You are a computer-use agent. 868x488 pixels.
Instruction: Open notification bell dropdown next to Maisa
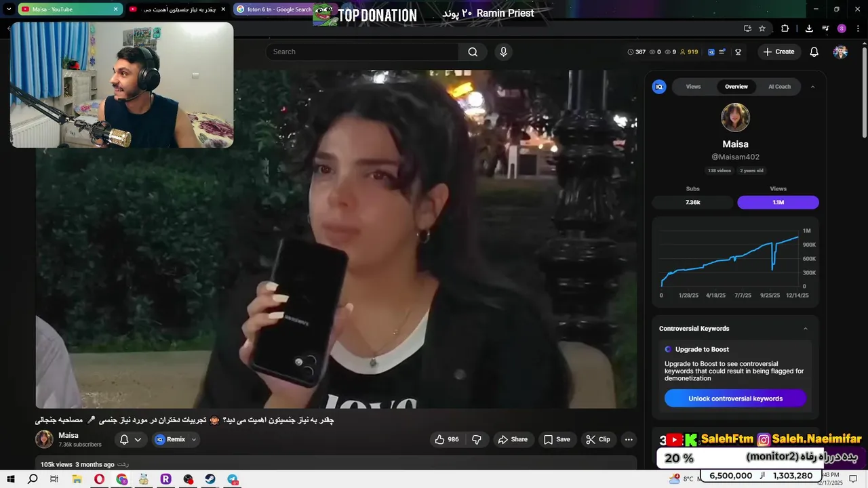[x=130, y=439]
